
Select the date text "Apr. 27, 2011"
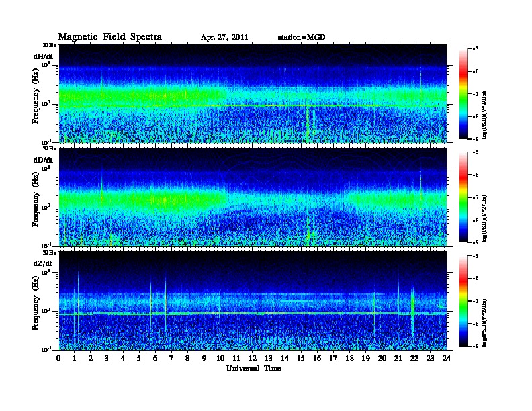click(224, 38)
